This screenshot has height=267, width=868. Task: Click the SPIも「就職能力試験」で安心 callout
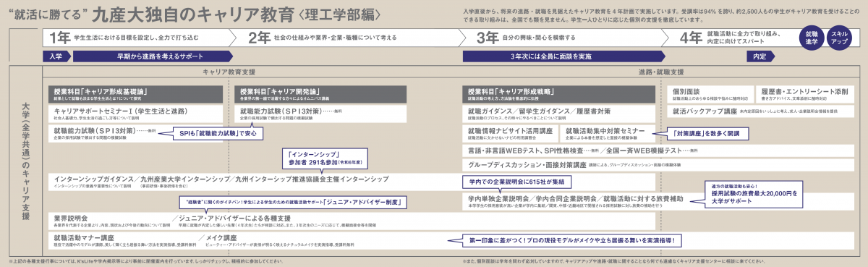tap(218, 133)
